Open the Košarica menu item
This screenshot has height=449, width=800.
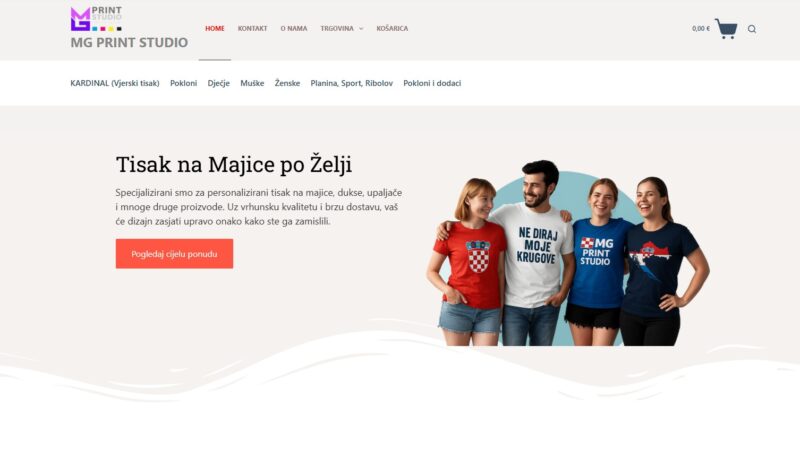(392, 29)
